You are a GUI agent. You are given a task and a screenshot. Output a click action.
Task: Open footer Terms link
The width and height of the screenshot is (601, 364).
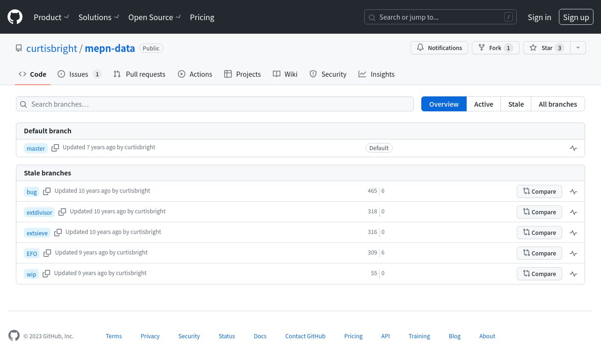tap(114, 336)
